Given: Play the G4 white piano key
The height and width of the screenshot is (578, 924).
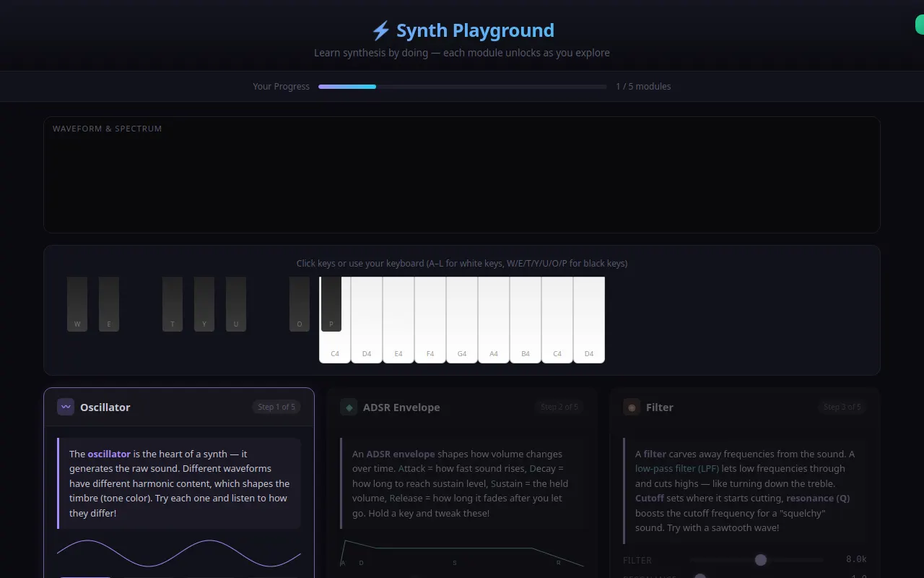Looking at the screenshot, I should coord(462,320).
